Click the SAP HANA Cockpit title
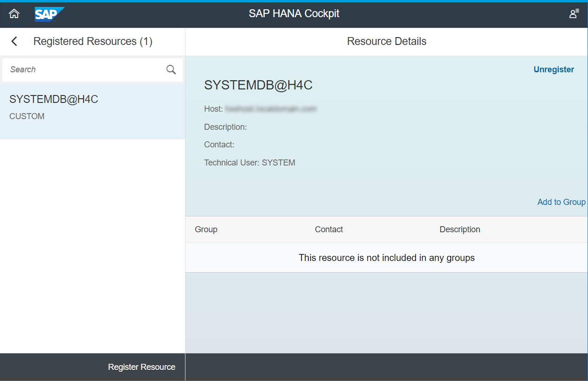Screen dimensions: 588x381 pyautogui.click(x=294, y=13)
